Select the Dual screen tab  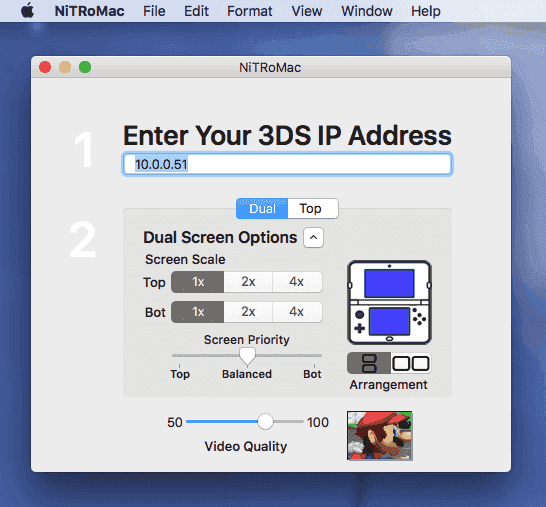pyautogui.click(x=262, y=209)
